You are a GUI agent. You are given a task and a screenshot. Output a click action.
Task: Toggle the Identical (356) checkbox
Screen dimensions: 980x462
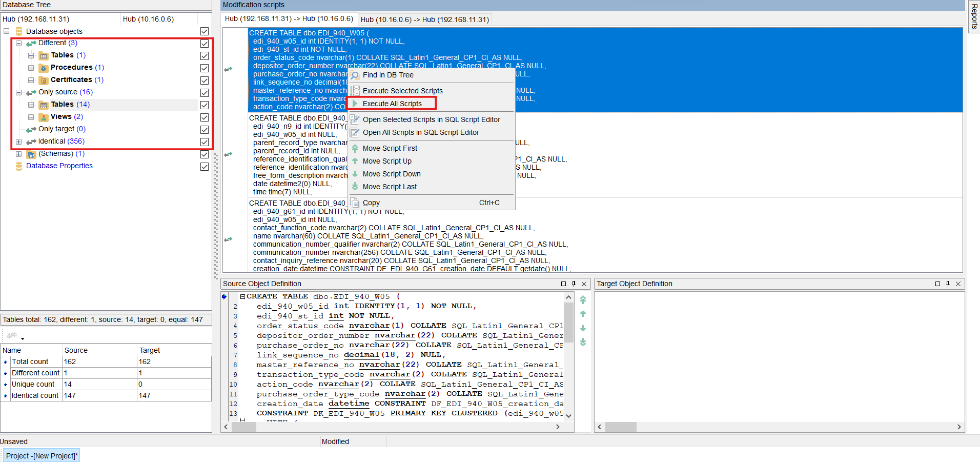tap(204, 142)
